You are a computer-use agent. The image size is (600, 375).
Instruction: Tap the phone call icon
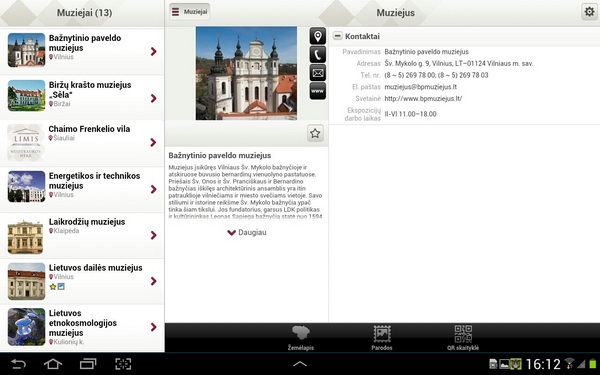click(318, 54)
